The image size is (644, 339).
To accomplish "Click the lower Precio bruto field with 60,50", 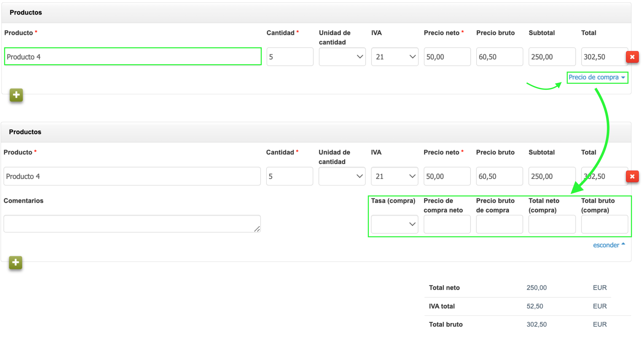I will 499,176.
